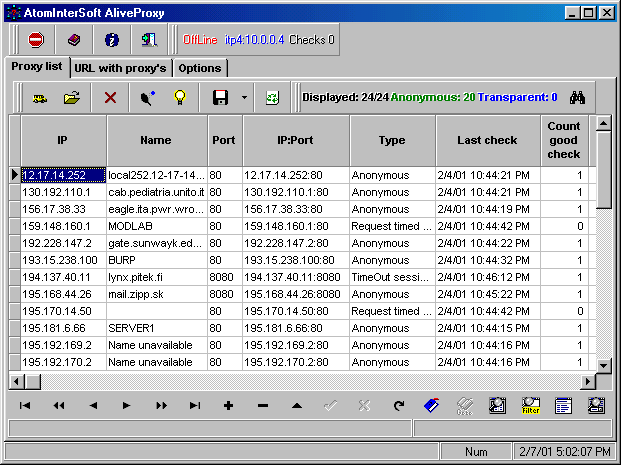Screen dimensions: 621x465
Task: Jump forward several records button
Action: tap(161, 405)
